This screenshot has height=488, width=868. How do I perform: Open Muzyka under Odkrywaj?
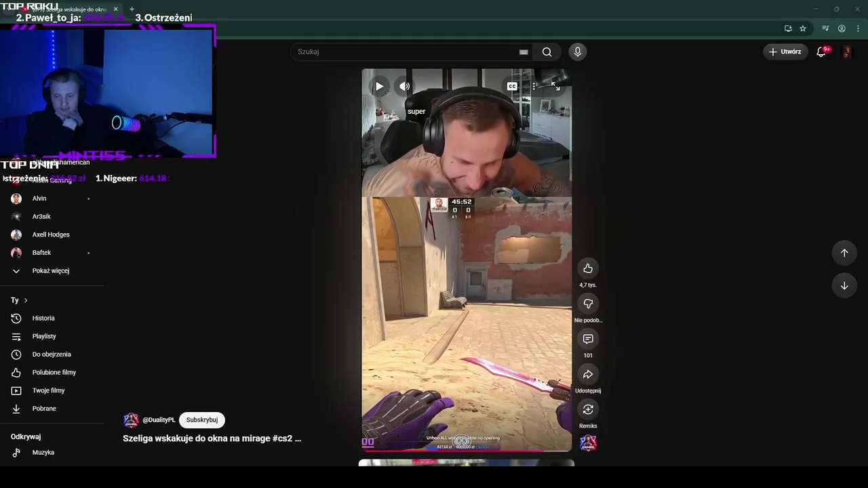pyautogui.click(x=52, y=452)
